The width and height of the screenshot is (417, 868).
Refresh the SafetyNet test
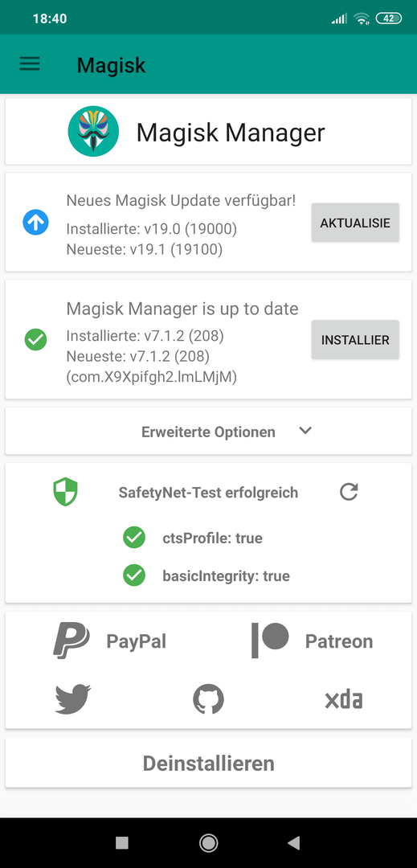[349, 492]
